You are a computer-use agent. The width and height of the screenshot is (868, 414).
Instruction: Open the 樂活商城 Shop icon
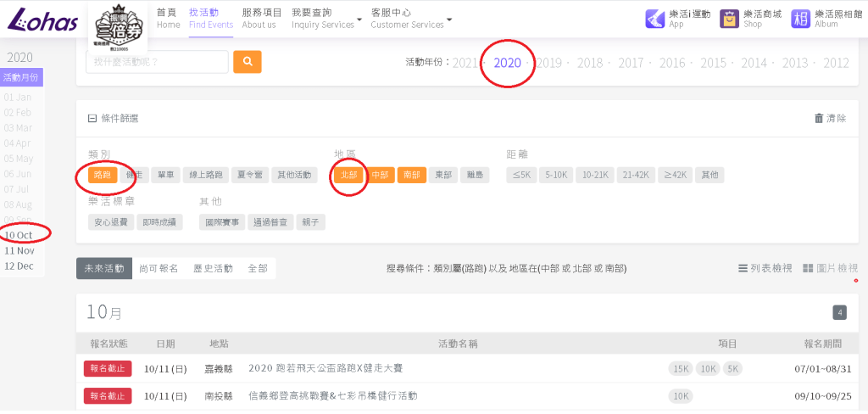729,19
